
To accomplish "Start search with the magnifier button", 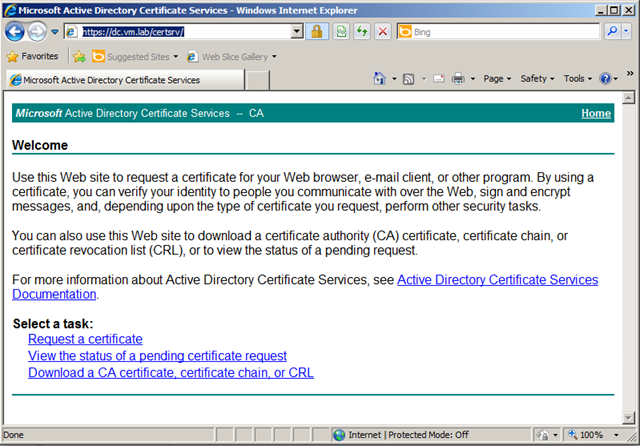I will coord(612,31).
